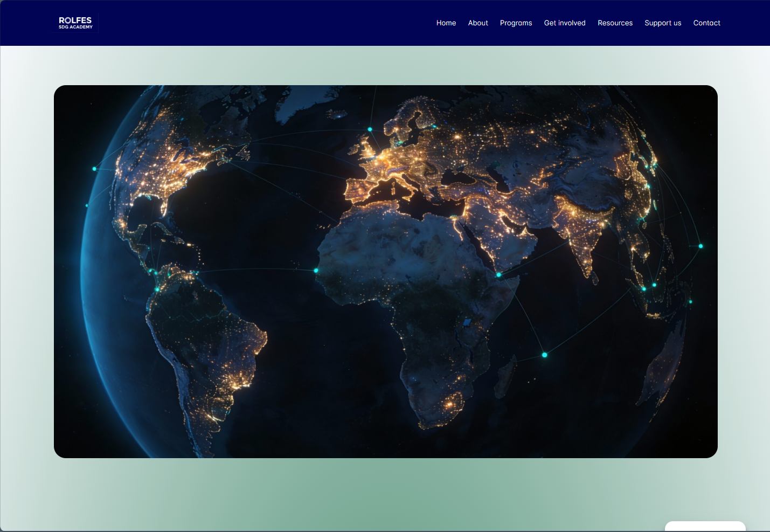Navigate to the Contact page

point(706,23)
